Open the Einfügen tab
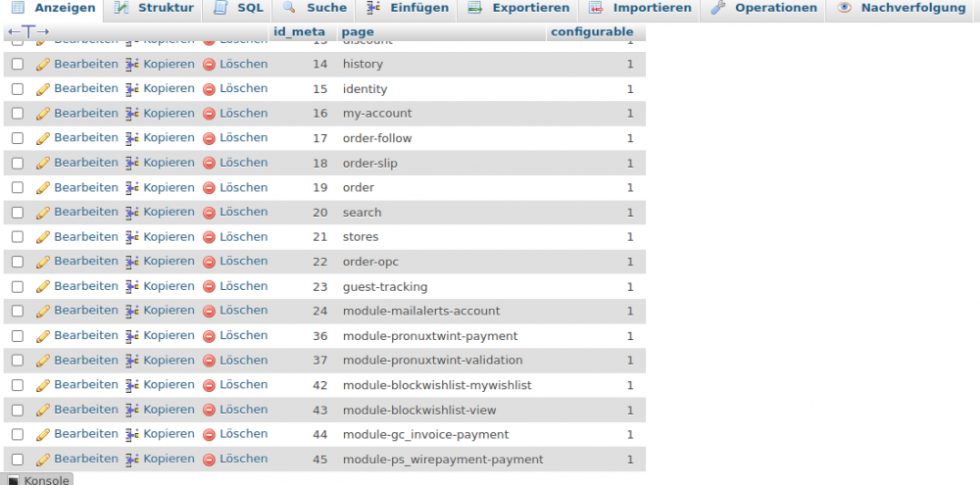This screenshot has width=980, height=485. [x=407, y=9]
